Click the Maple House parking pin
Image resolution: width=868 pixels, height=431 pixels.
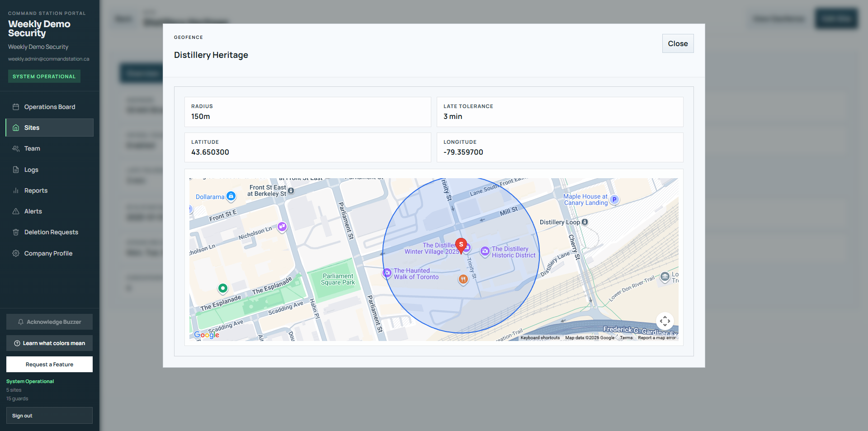(614, 199)
